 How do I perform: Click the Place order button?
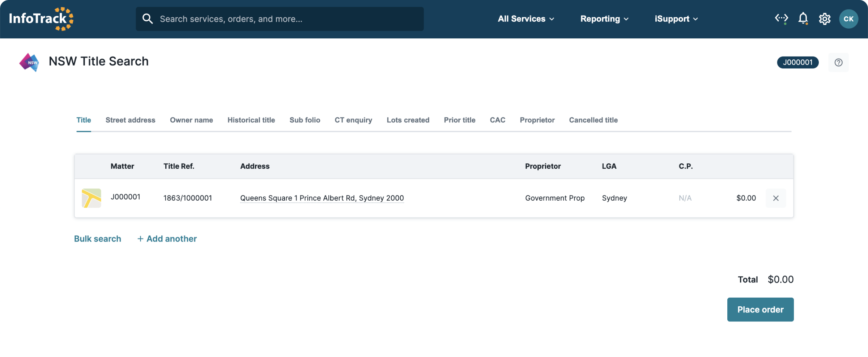coord(760,310)
